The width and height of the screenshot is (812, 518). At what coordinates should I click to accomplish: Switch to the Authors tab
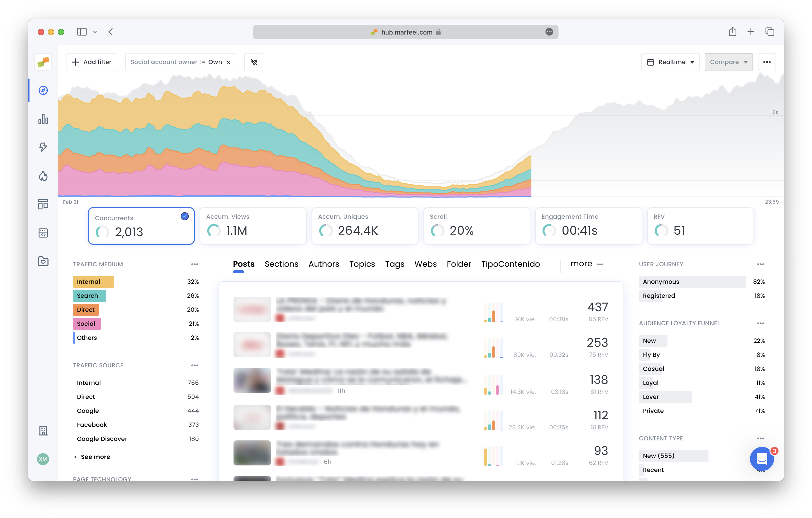tap(323, 264)
